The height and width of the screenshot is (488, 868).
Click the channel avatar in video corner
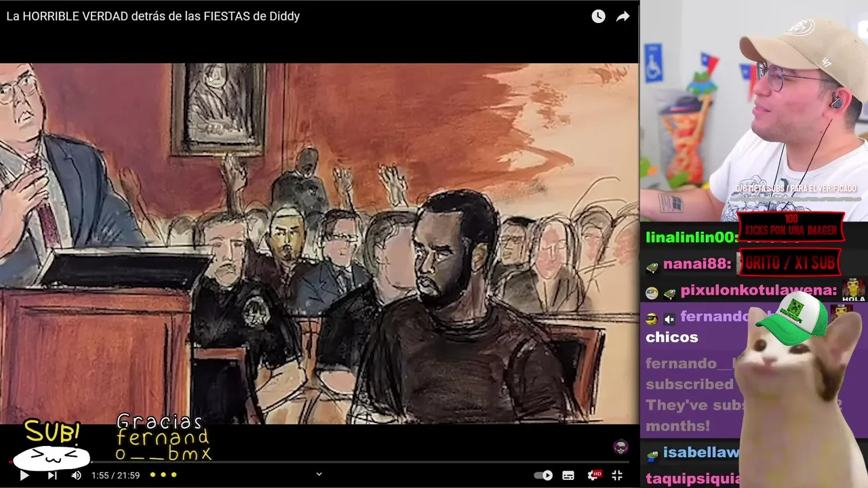point(620,446)
